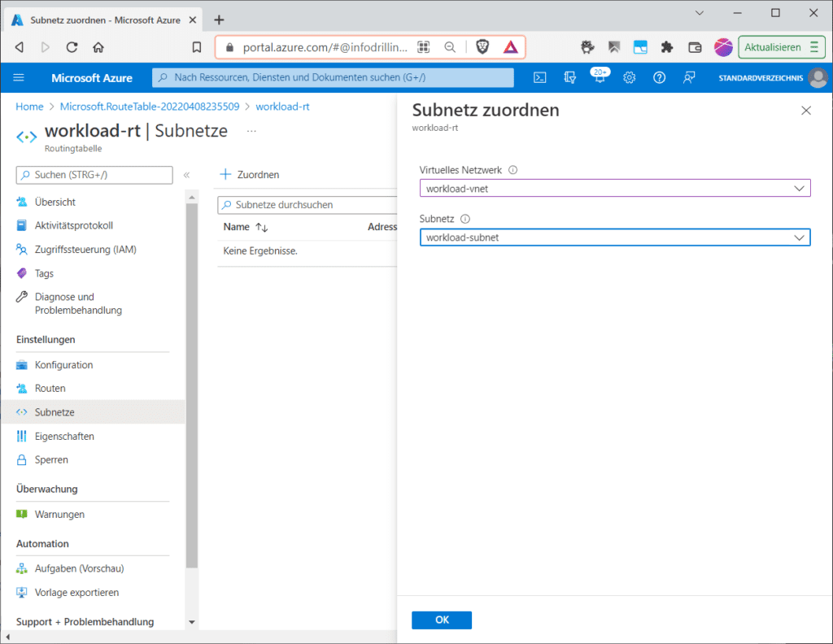This screenshot has height=644, width=833.
Task: Open the directory and subscription filter icon
Action: coord(570,77)
